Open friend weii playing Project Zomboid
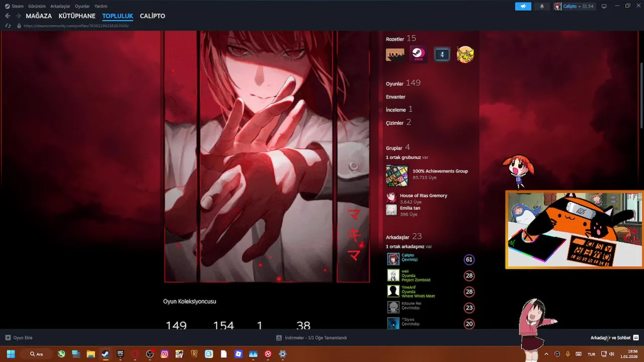The width and height of the screenshot is (644, 362). (x=416, y=276)
